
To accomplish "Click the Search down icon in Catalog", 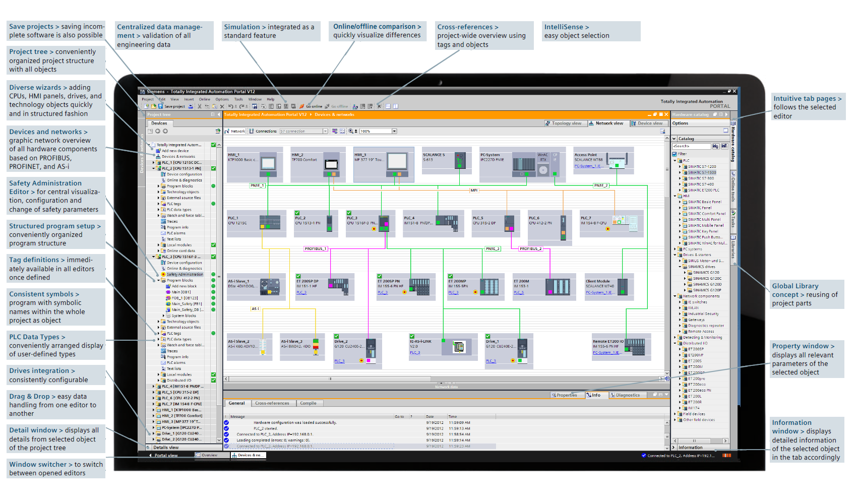I will point(715,146).
